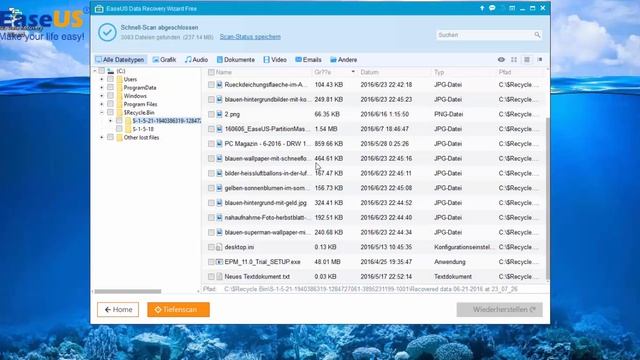Click the EaseUS app icon in title bar

tap(99, 9)
